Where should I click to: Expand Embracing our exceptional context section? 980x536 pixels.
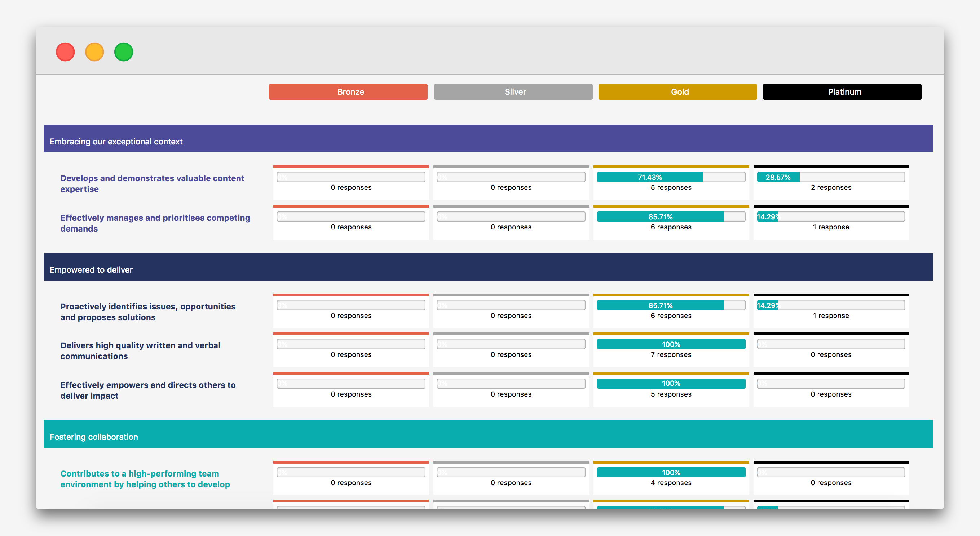click(488, 139)
